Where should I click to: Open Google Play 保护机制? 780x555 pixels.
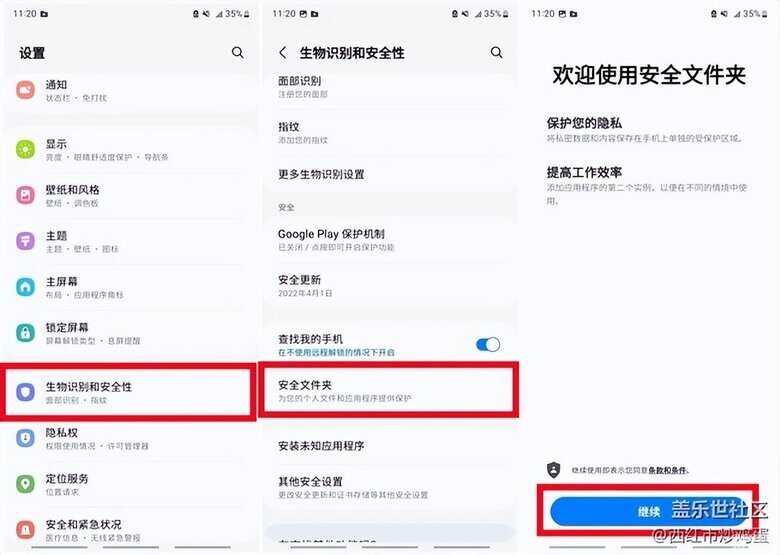click(x=389, y=240)
